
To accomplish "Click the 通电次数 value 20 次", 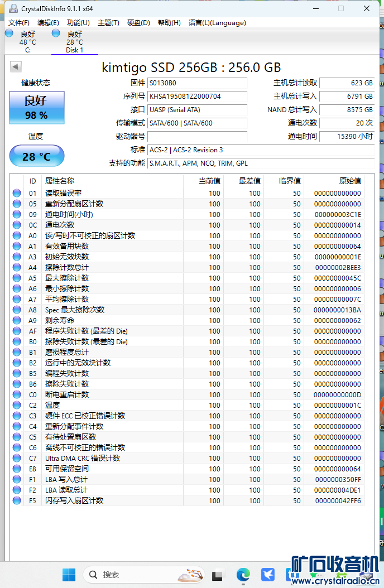I will [x=347, y=123].
